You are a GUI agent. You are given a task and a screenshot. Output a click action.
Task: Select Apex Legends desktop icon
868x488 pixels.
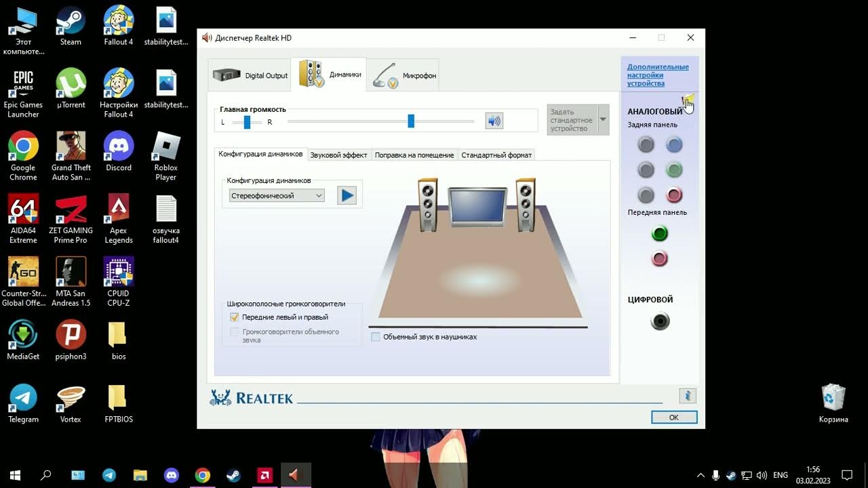point(119,220)
